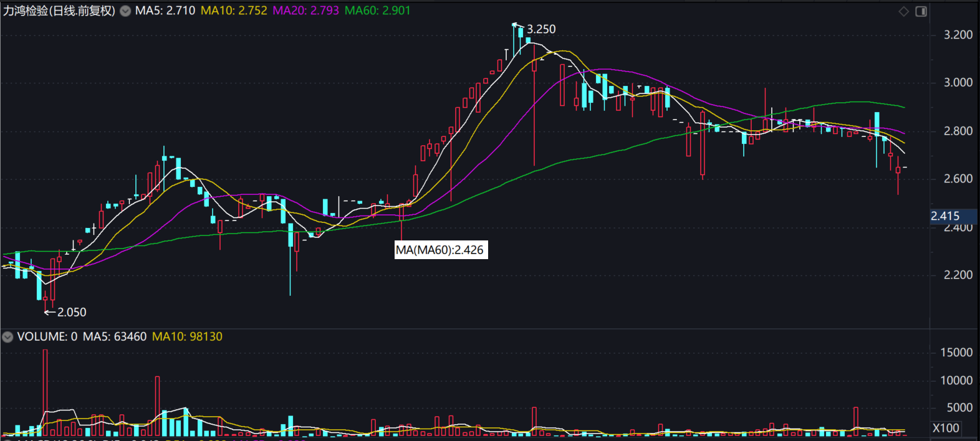
Task: Click the MA(MA60):2.426 tooltip box
Action: [440, 250]
